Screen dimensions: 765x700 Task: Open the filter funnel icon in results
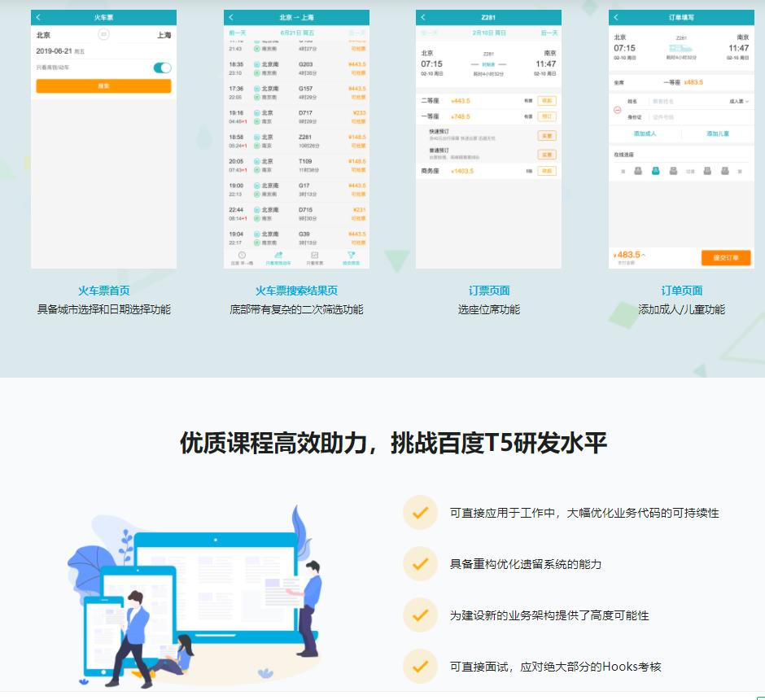pyautogui.click(x=351, y=256)
